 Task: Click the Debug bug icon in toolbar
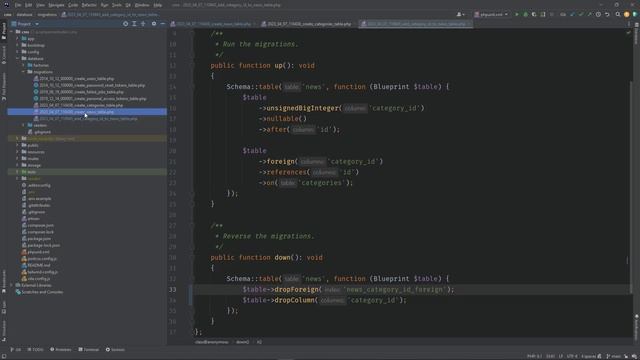(x=525, y=14)
